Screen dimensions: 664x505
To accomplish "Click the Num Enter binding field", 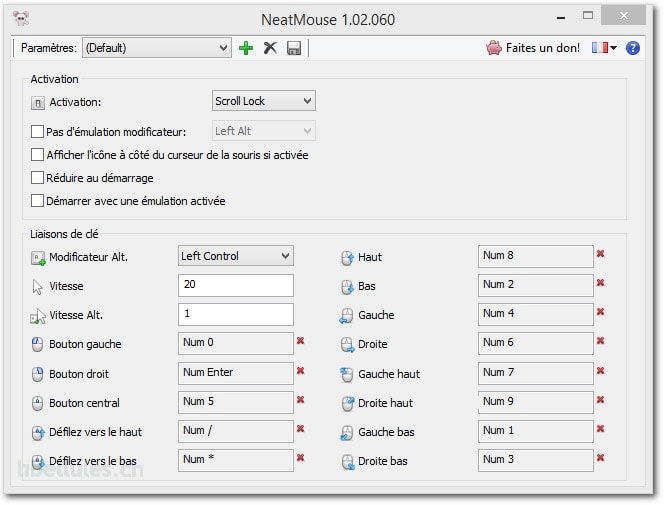I will point(236,373).
